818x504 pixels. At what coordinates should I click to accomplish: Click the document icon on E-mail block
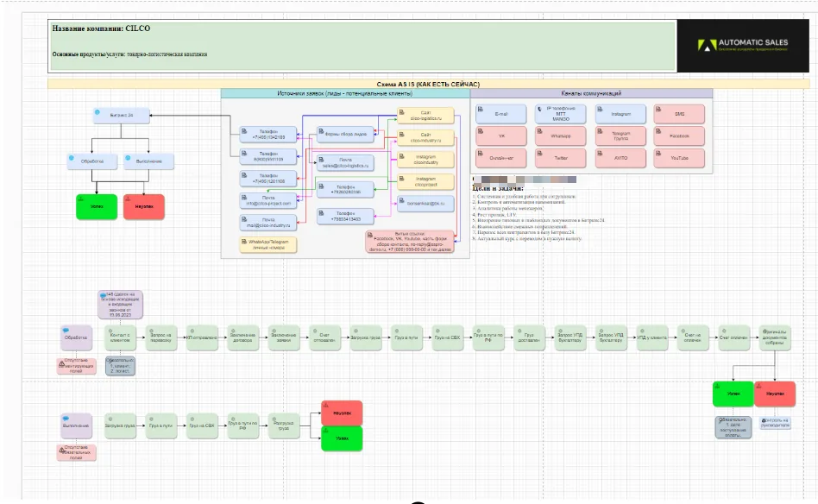coord(480,109)
